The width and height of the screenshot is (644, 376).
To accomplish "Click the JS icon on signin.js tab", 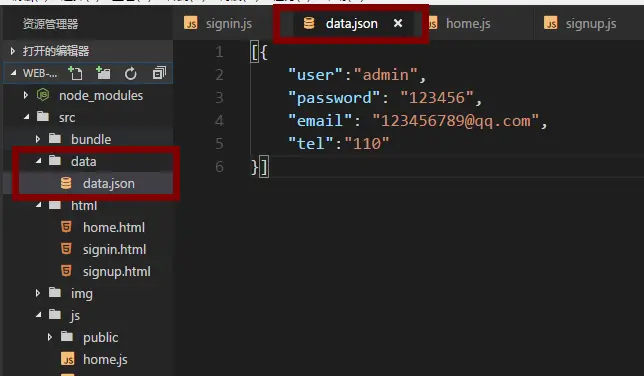I will 191,23.
